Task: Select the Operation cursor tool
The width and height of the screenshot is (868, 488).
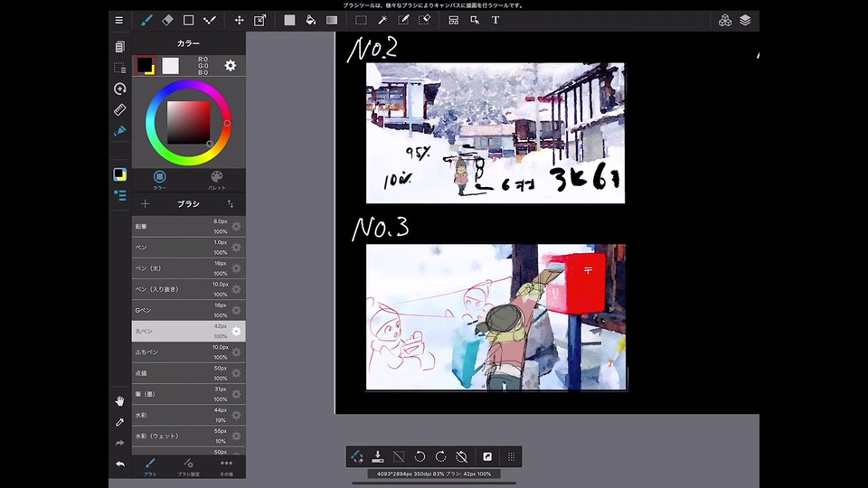Action: click(475, 21)
